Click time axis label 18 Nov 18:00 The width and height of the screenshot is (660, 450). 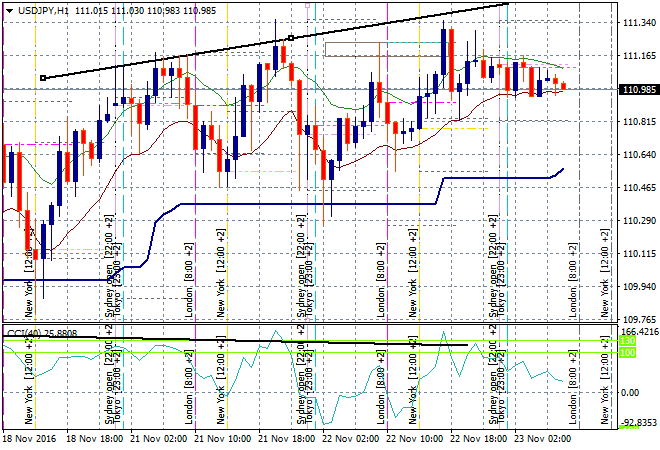(95, 439)
